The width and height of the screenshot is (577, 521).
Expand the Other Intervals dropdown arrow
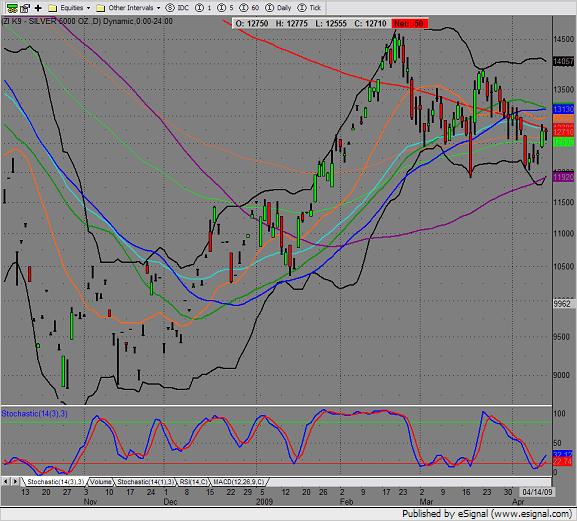[159, 8]
